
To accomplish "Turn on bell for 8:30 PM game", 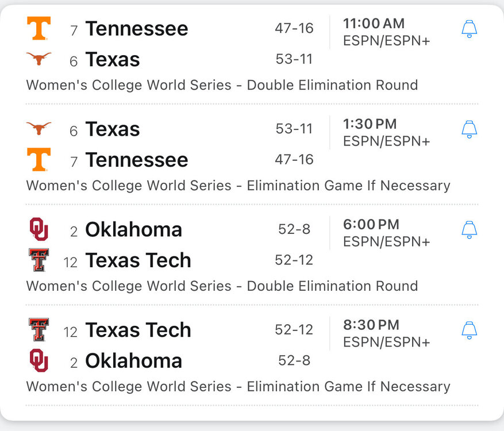I will 470,330.
